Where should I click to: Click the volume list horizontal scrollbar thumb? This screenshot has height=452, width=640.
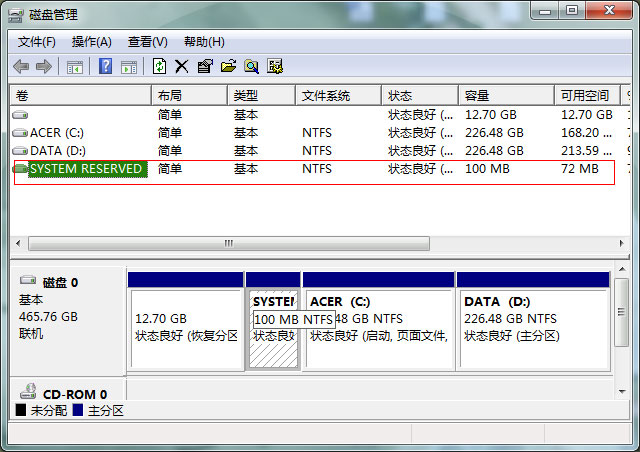click(228, 243)
